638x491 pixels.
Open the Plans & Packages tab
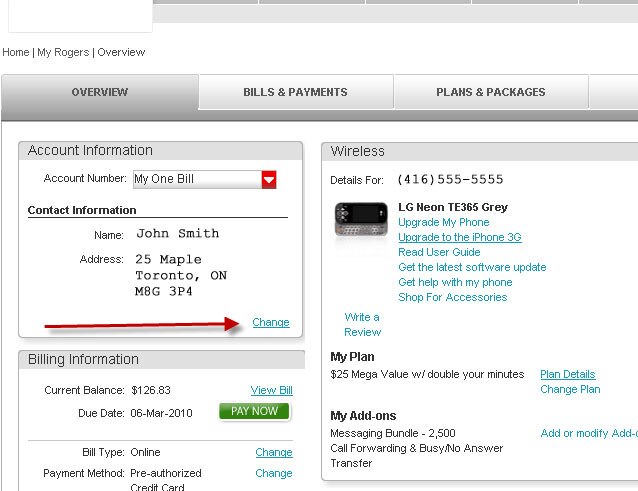click(490, 92)
